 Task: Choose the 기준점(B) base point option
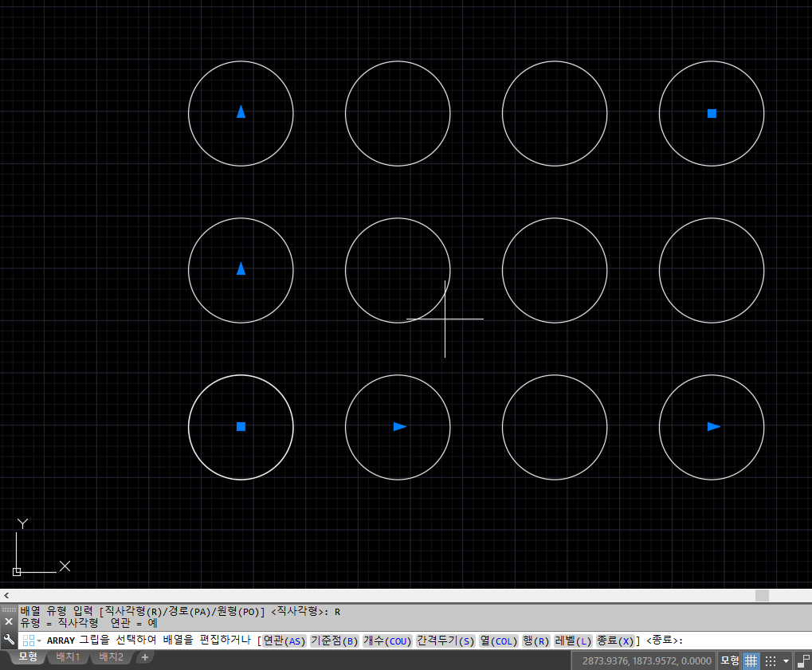tap(334, 641)
